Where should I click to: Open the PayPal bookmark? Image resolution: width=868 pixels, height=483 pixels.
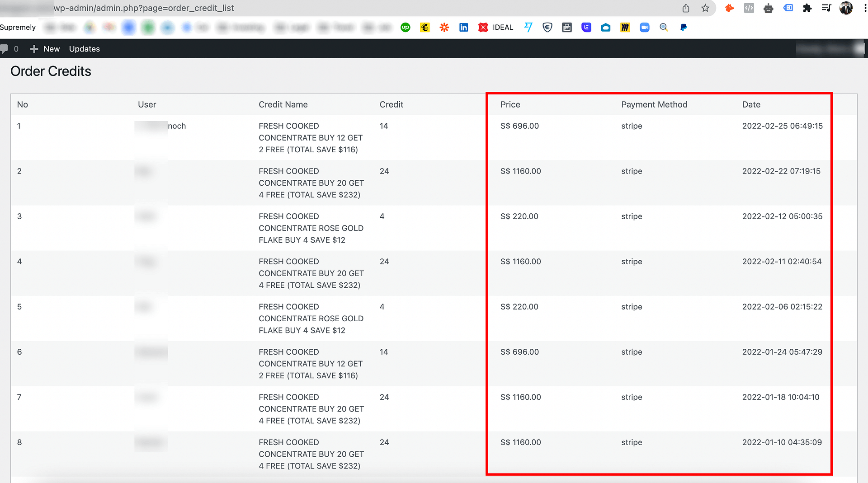(684, 28)
